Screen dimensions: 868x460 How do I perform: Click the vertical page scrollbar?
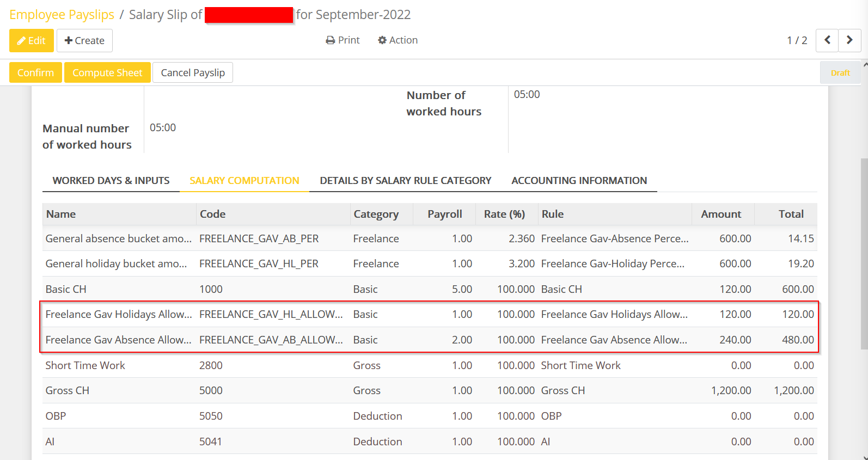(x=864, y=254)
